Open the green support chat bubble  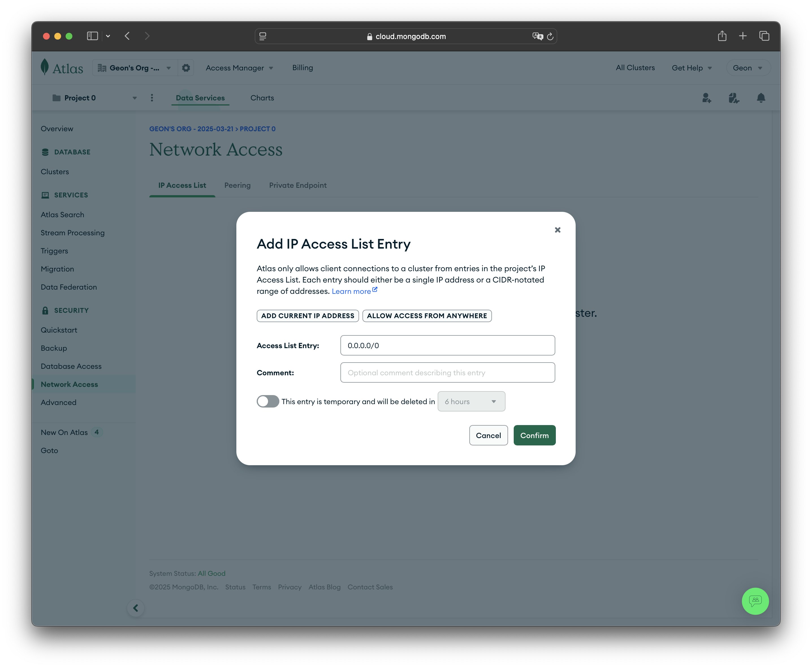755,601
